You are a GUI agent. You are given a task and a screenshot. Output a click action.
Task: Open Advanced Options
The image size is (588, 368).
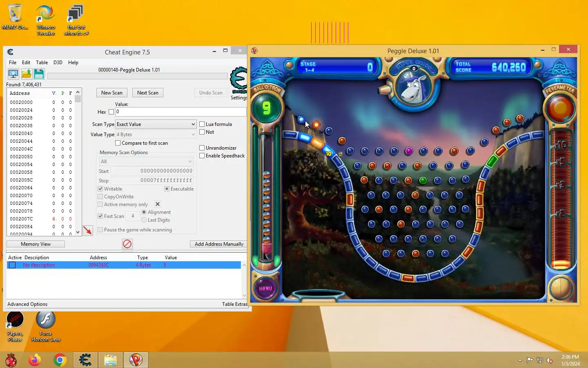pyautogui.click(x=27, y=304)
